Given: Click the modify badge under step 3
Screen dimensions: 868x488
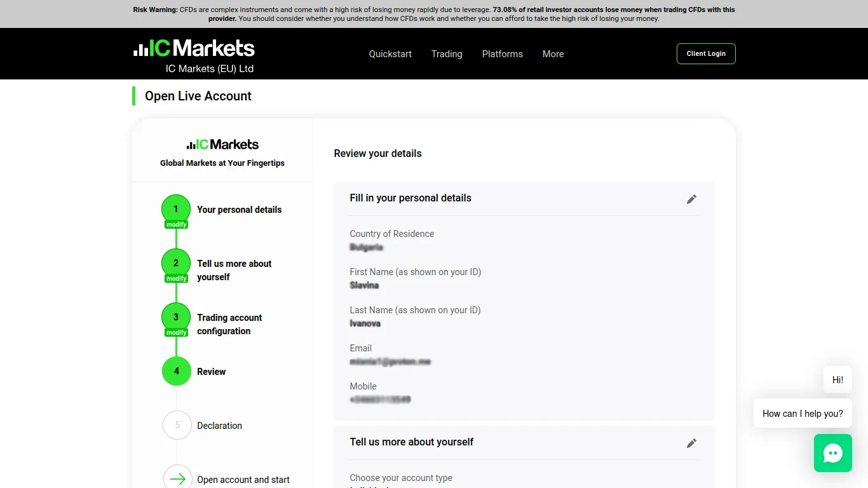Looking at the screenshot, I should 176,332.
